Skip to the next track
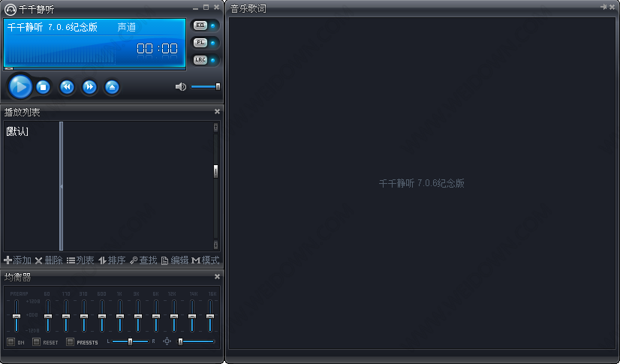The width and height of the screenshot is (620, 364). (89, 87)
